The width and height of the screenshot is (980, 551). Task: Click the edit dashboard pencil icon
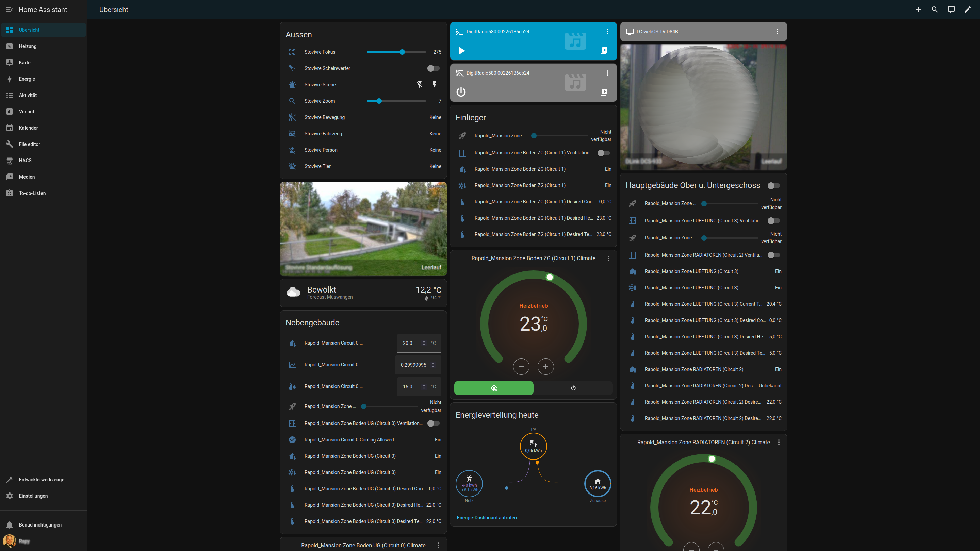tap(967, 10)
